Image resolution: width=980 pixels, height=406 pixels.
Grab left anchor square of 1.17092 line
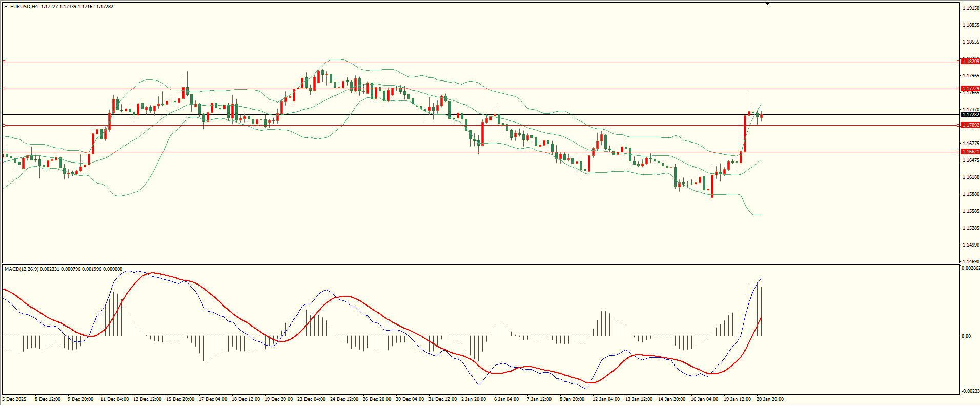(x=4, y=125)
